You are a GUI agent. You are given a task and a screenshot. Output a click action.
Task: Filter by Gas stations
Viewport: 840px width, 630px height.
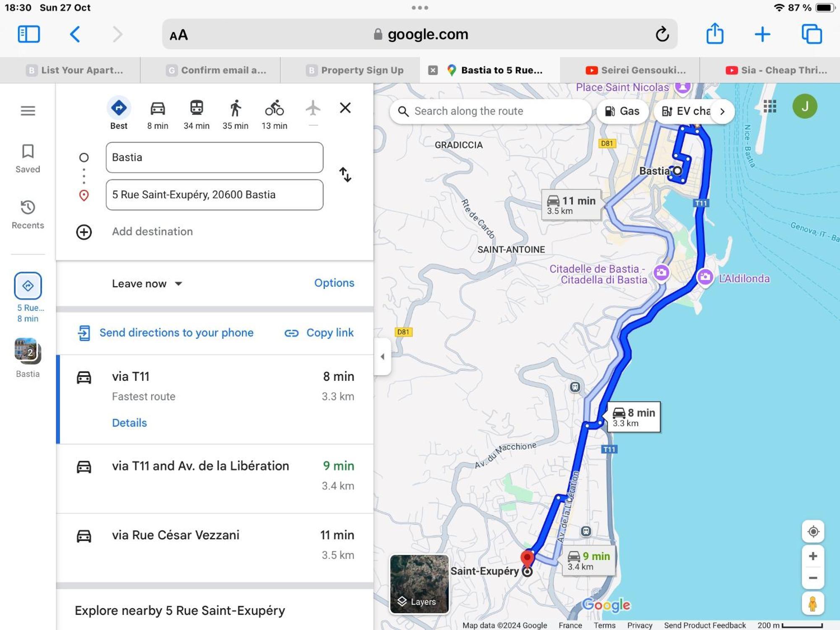(622, 111)
